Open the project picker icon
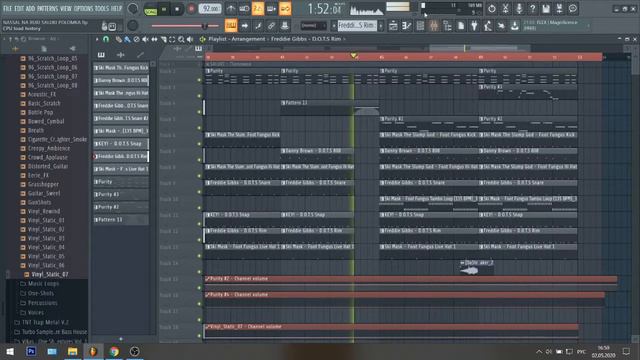Viewport: 640px width, 360px height. pos(461,26)
